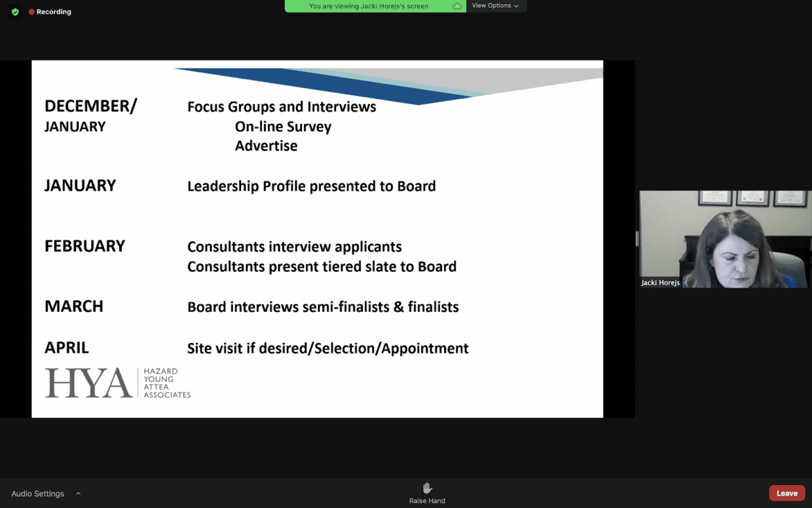Open the View Options dropdown
This screenshot has height=508, width=812.
pyautogui.click(x=495, y=6)
